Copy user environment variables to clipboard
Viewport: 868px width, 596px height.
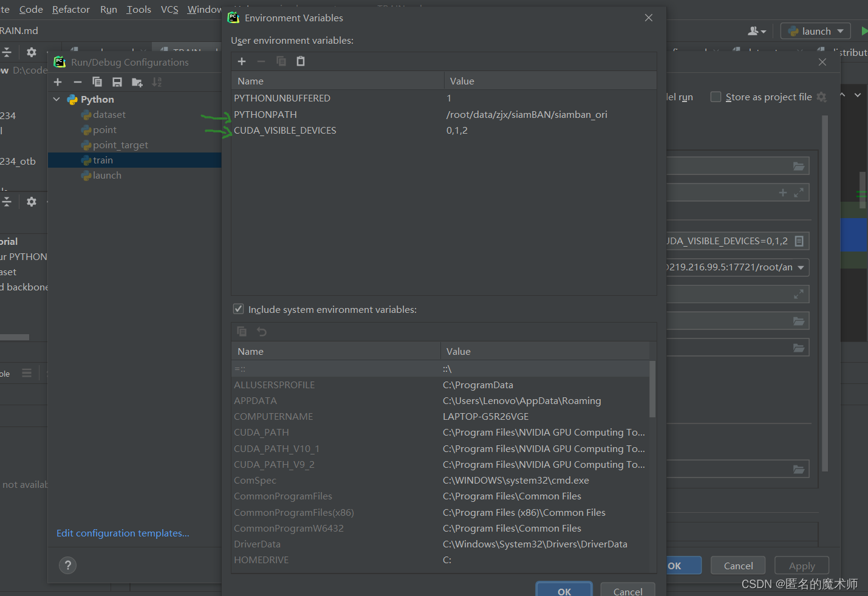(281, 61)
